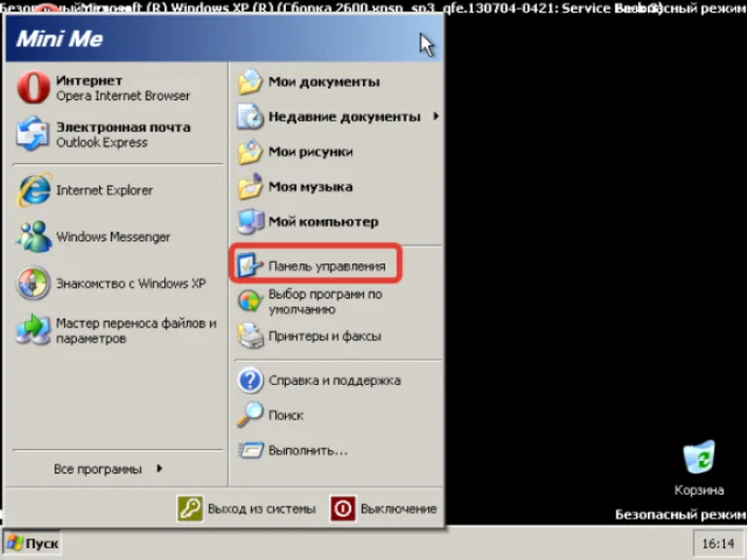
Task: Expand the Все программы arrow
Action: coord(160,469)
